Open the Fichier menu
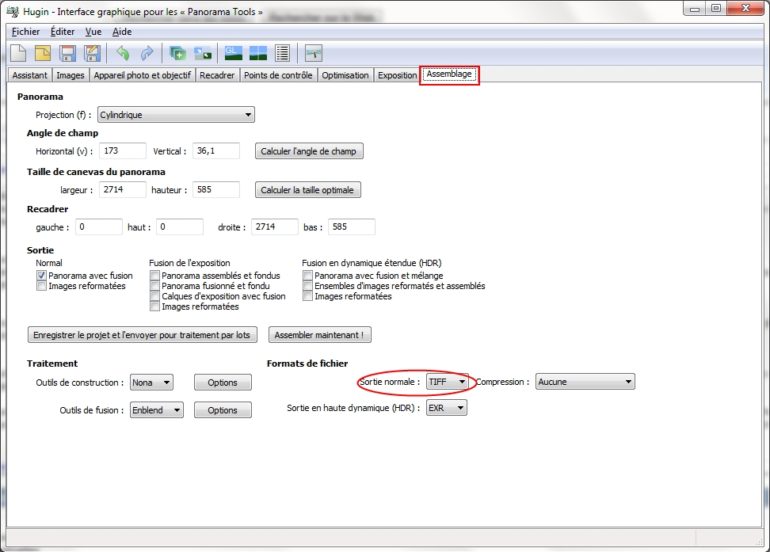 pos(25,32)
